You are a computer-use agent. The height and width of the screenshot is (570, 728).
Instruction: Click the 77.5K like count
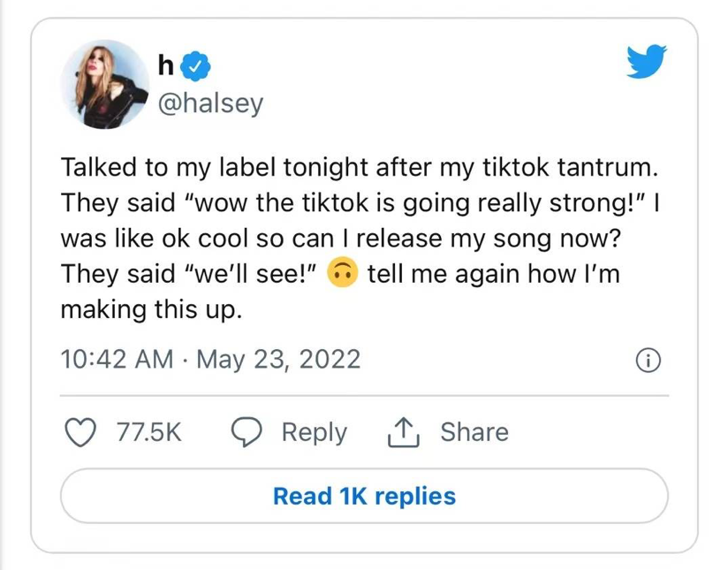point(148,432)
